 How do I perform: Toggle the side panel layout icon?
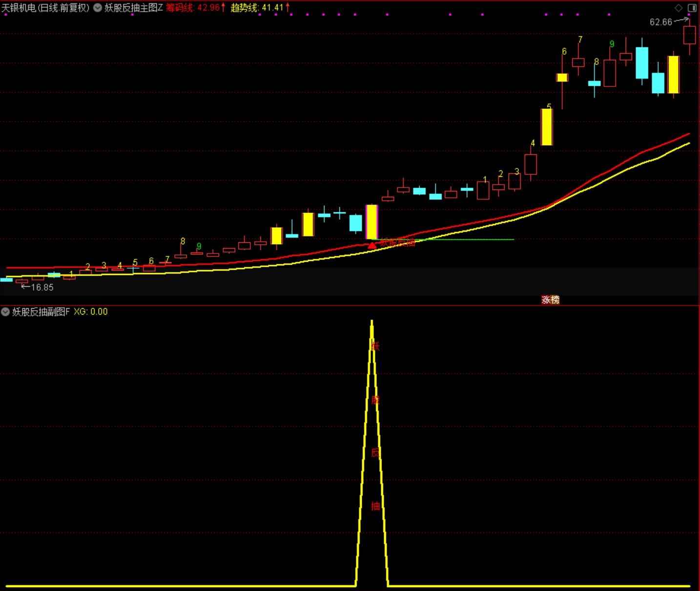tap(692, 8)
